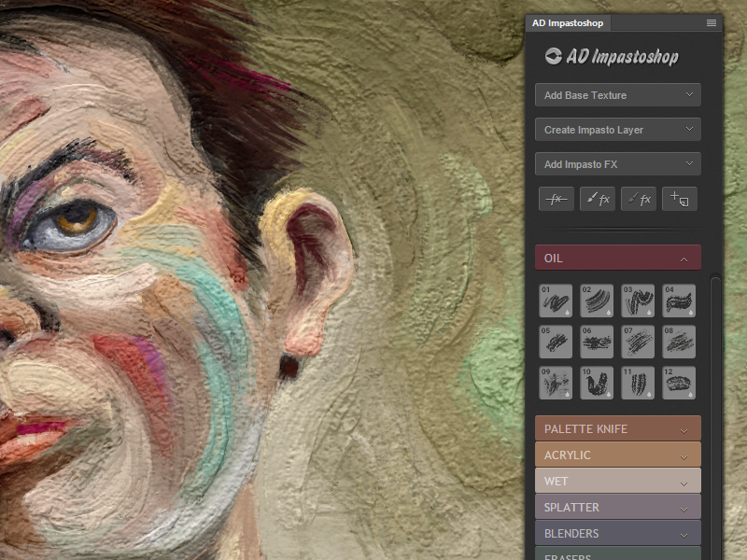Screen dimensions: 747x560
Task: Open the Add Impasto FX dropdown
Action: (x=617, y=164)
